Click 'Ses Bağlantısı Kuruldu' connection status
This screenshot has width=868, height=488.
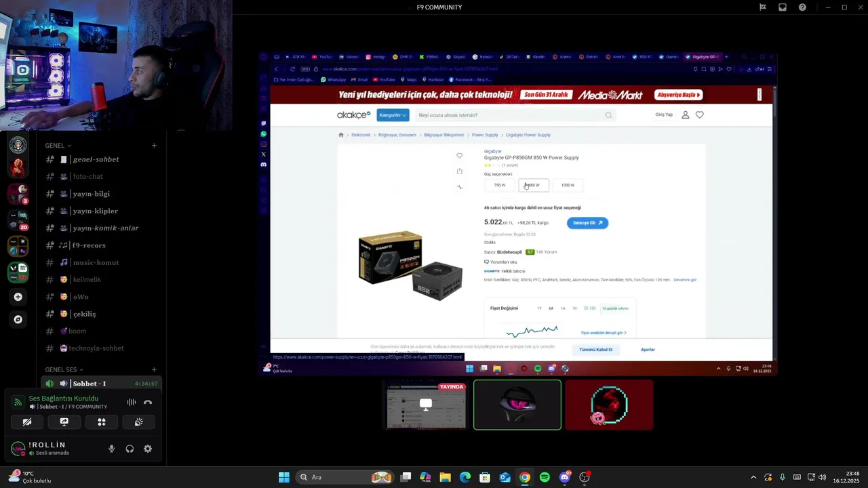coord(64,399)
